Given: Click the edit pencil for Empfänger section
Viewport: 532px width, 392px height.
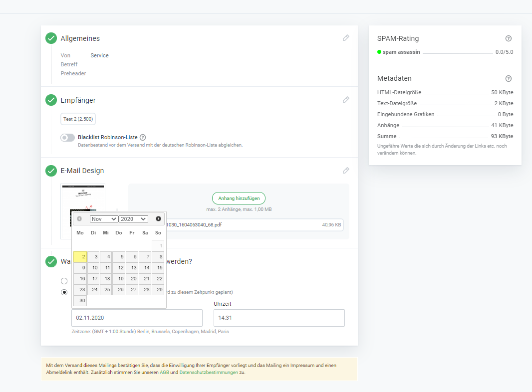Looking at the screenshot, I should [346, 100].
